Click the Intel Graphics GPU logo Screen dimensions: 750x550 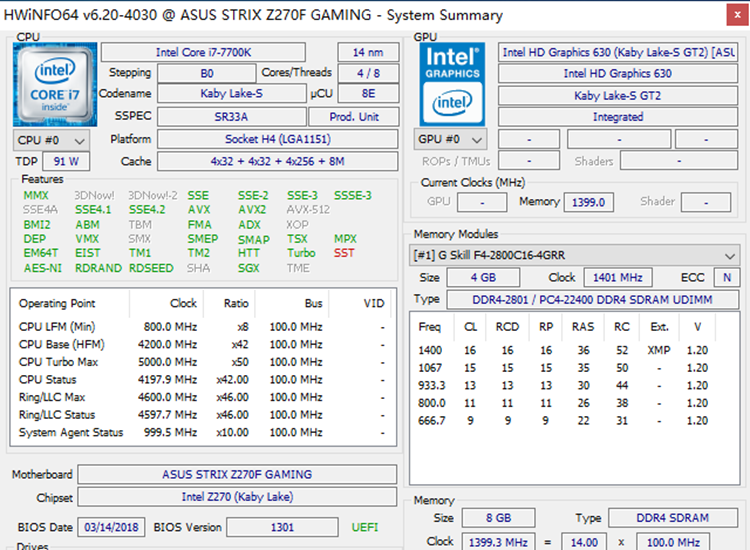pyautogui.click(x=452, y=85)
